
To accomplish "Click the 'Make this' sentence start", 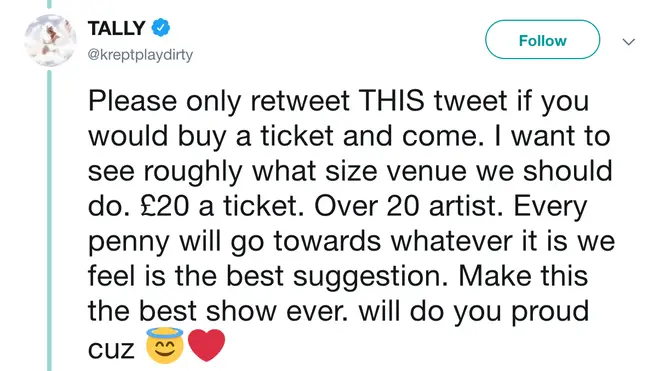I will click(523, 276).
